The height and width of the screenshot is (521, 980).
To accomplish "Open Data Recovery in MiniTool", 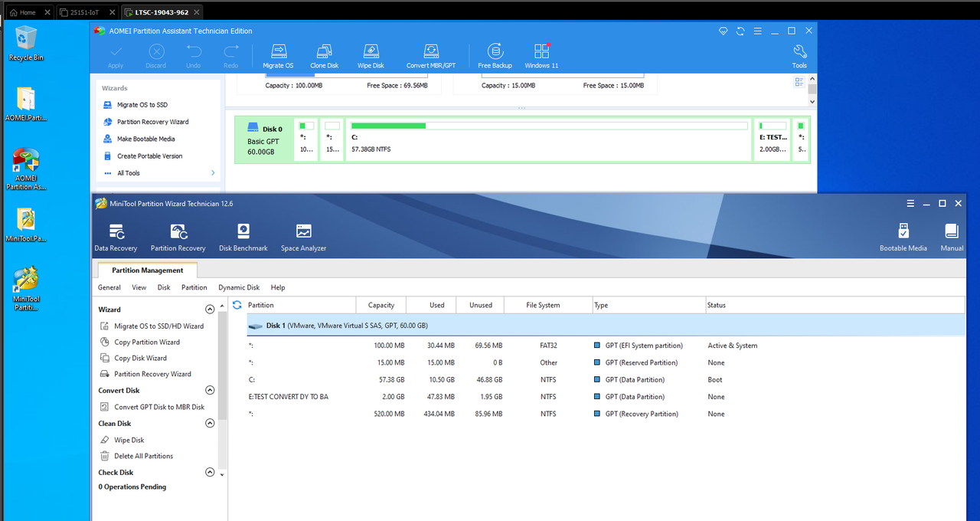I will pos(116,238).
